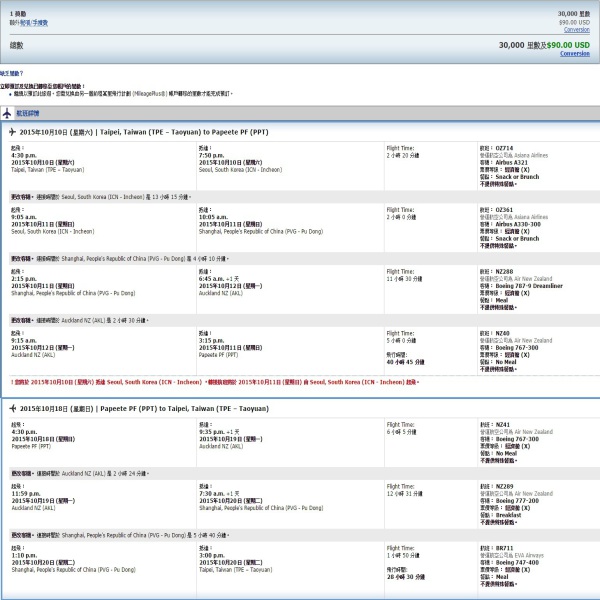Click airplane icon in Taipei to Papeete header
Screen dimensions: 600x600
(11, 133)
